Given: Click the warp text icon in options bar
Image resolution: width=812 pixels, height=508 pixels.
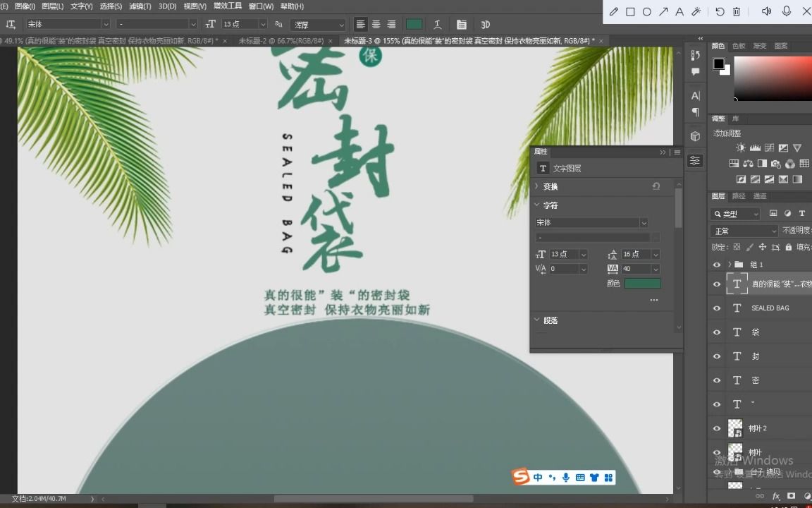Looking at the screenshot, I should [438, 24].
